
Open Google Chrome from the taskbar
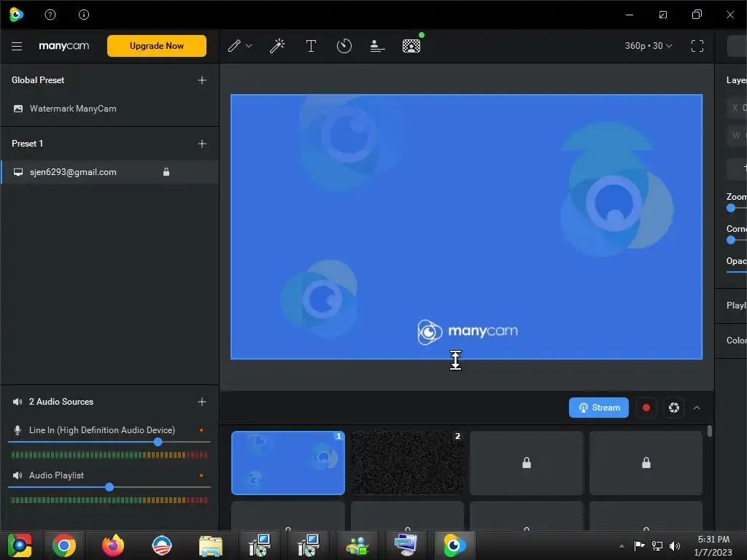pyautogui.click(x=64, y=545)
